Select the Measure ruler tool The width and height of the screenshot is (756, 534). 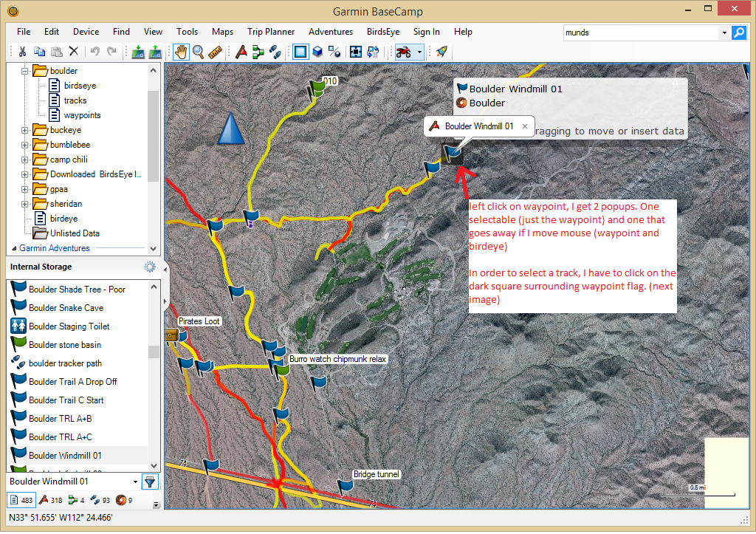click(x=215, y=52)
